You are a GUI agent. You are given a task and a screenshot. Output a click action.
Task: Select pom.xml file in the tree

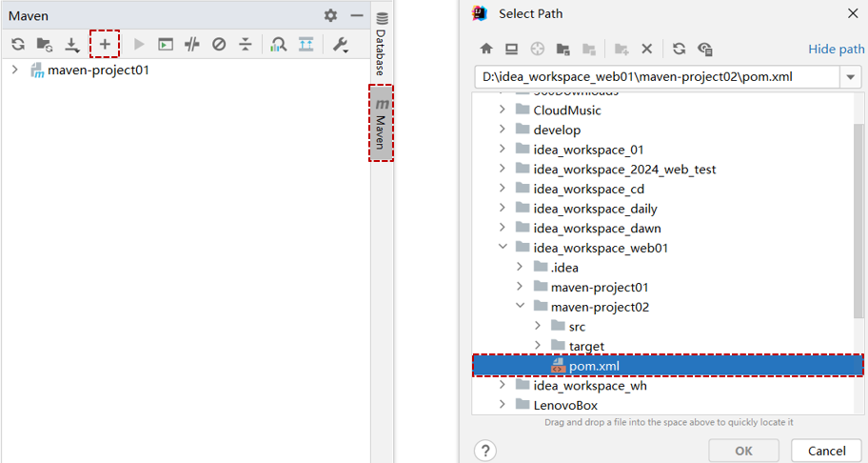(594, 366)
